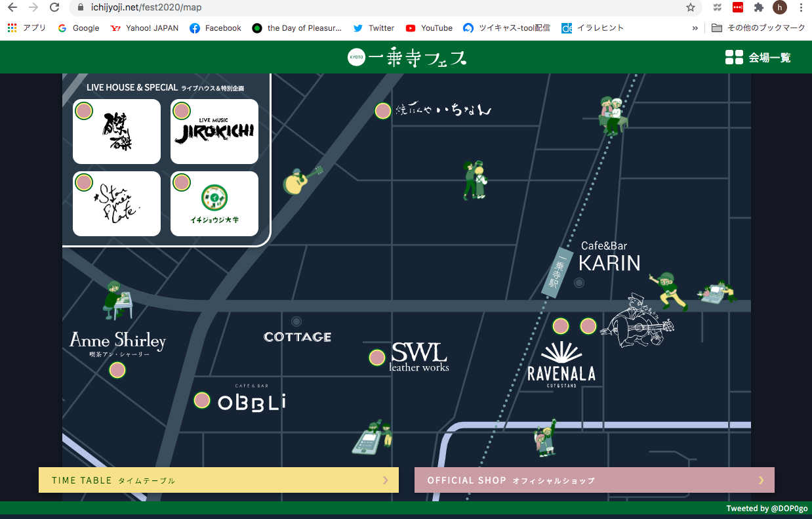
Task: Open the 会場一覧 venue list
Action: pos(758,57)
